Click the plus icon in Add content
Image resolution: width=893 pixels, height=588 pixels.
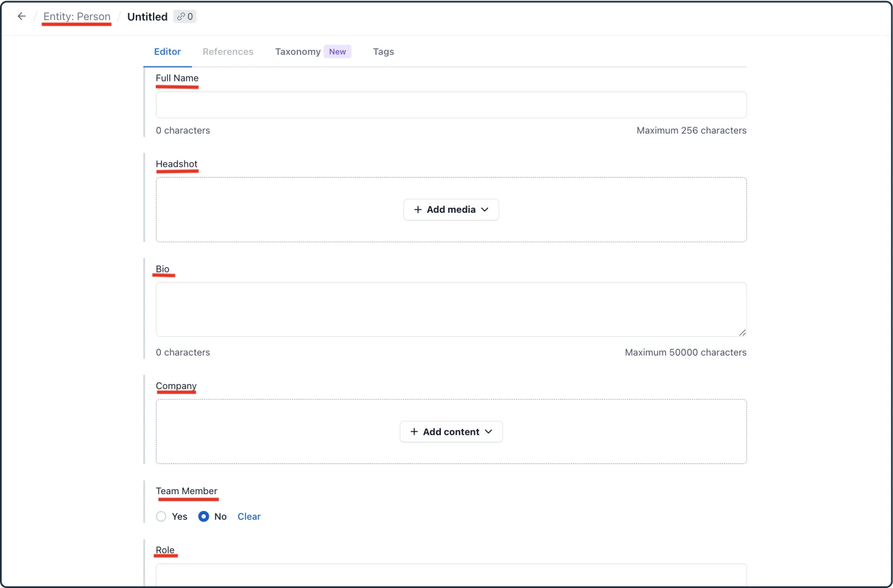click(x=414, y=432)
